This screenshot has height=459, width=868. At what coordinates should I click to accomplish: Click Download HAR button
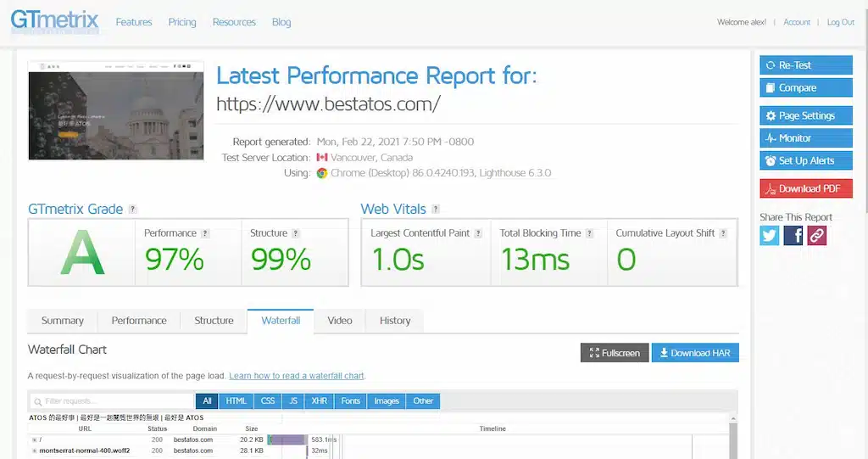[x=695, y=353]
